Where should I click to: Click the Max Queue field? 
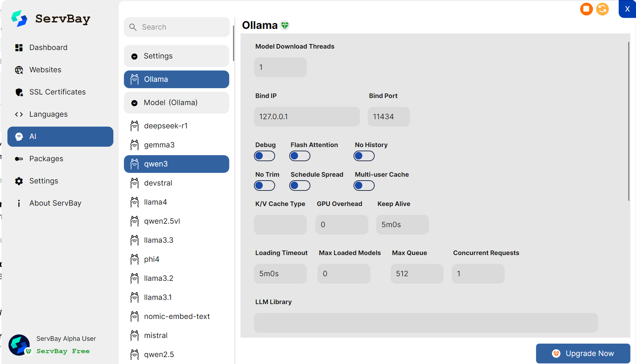[417, 274]
